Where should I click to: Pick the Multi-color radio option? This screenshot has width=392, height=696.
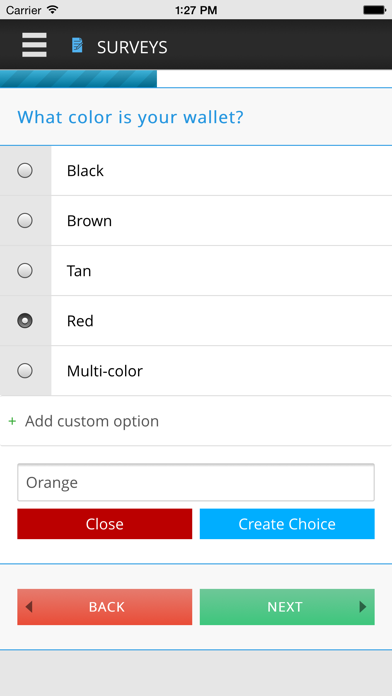(x=25, y=371)
